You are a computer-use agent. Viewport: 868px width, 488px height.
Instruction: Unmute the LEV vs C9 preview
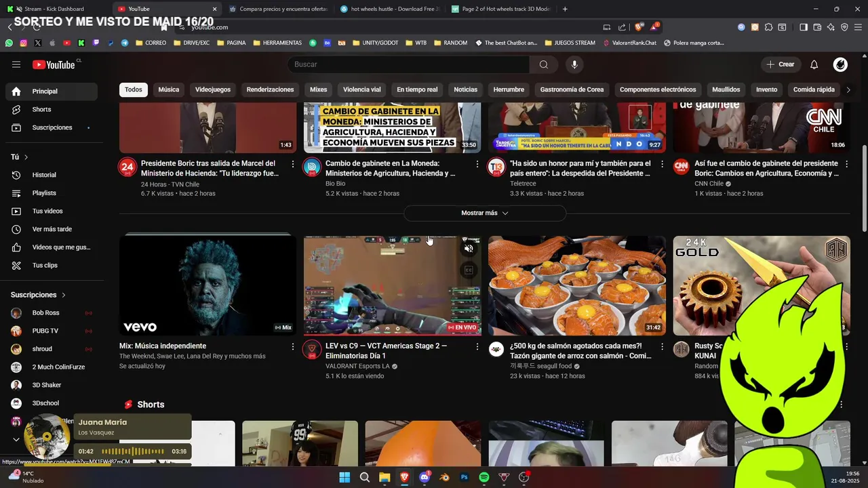click(468, 249)
